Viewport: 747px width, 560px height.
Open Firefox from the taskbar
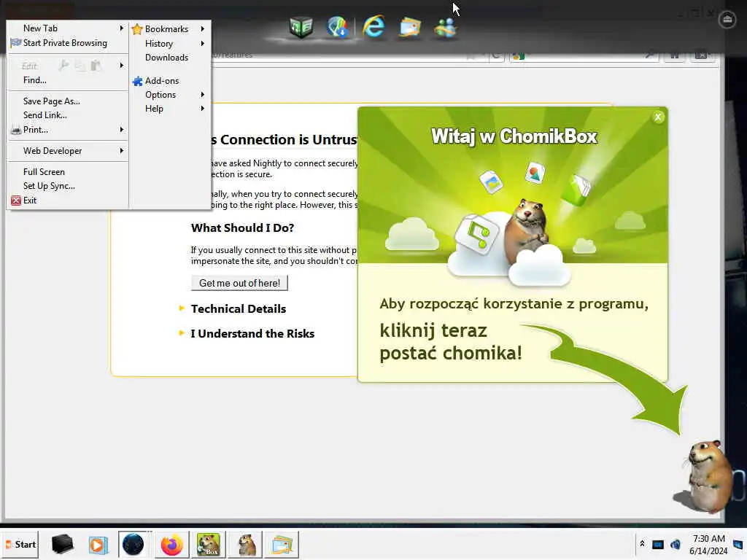171,545
